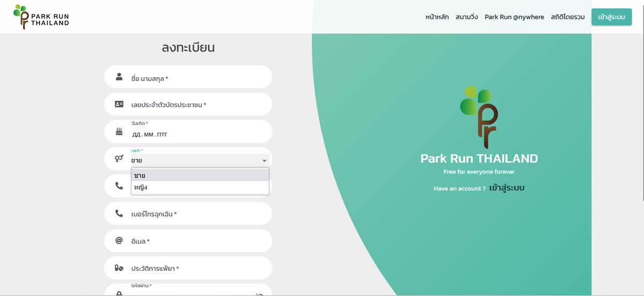644x296 pixels.
Task: Click the green เข้าสู่ระบบ button in header
Action: point(611,17)
